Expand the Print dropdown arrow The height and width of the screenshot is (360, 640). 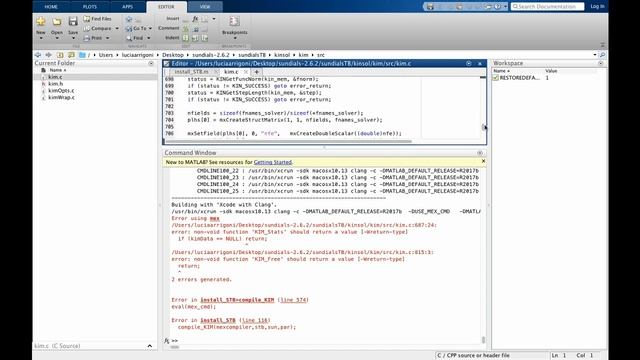coord(107,38)
